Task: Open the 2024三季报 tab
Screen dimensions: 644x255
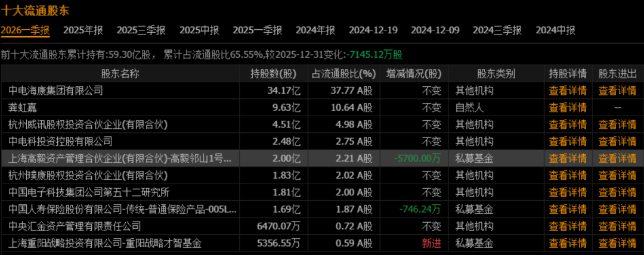Action: pos(497,30)
